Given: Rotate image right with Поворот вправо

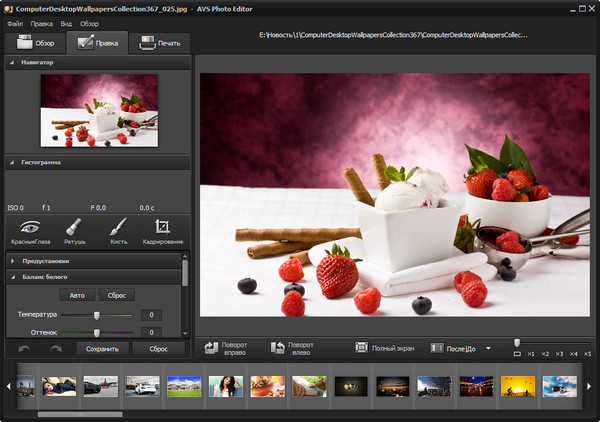Looking at the screenshot, I should (225, 348).
